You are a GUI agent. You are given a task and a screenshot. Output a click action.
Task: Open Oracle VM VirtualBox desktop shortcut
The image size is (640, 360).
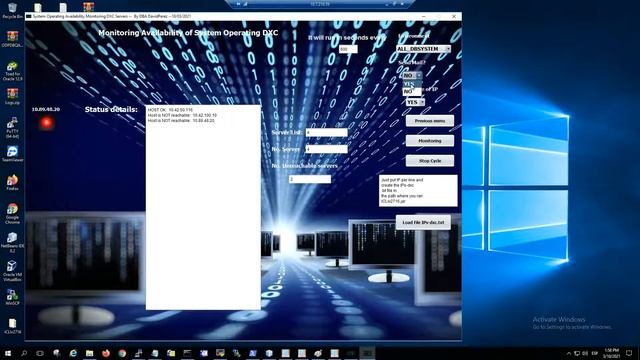tap(12, 271)
